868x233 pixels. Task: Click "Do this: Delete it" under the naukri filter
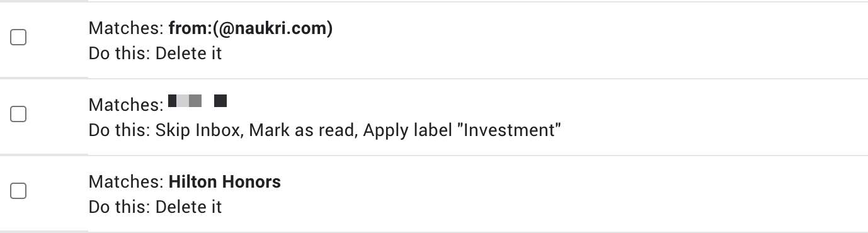(155, 53)
